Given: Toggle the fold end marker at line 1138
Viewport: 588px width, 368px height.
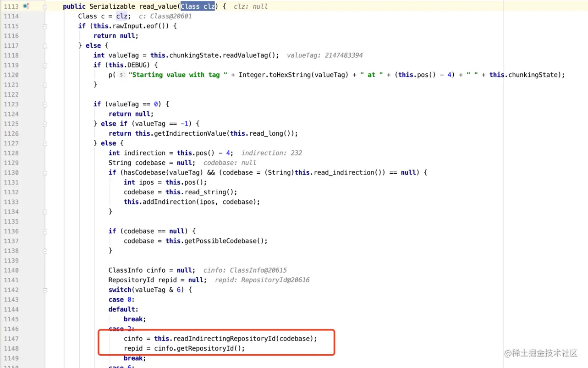Looking at the screenshot, I should 45,251.
